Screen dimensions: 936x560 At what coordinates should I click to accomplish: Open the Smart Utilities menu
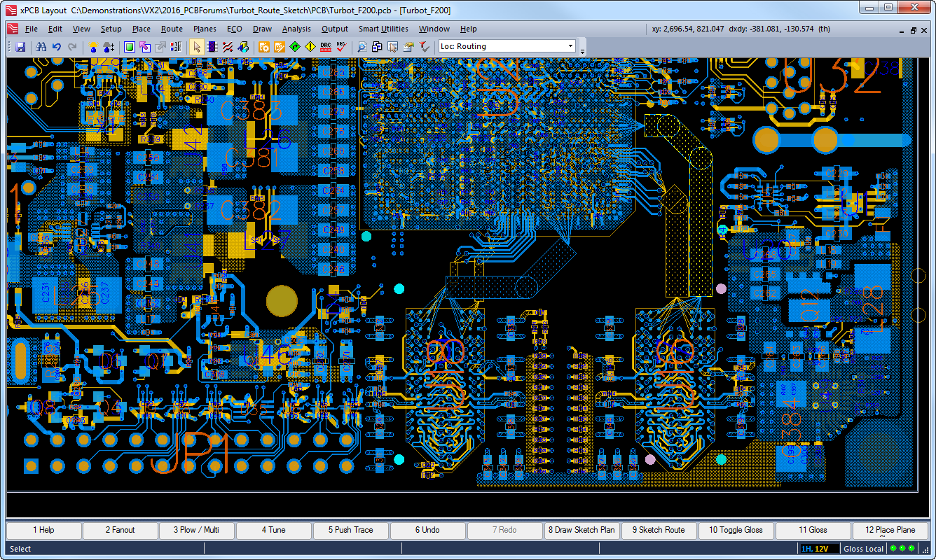coord(383,29)
